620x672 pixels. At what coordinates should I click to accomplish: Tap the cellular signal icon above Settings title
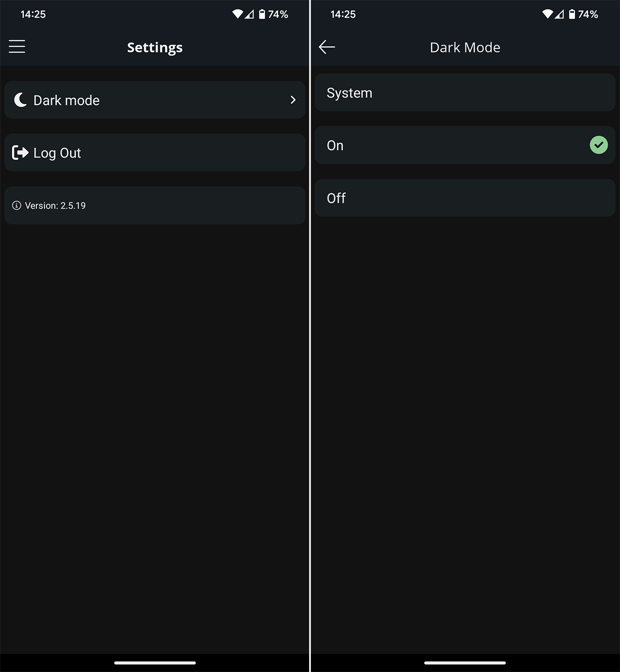tap(249, 14)
